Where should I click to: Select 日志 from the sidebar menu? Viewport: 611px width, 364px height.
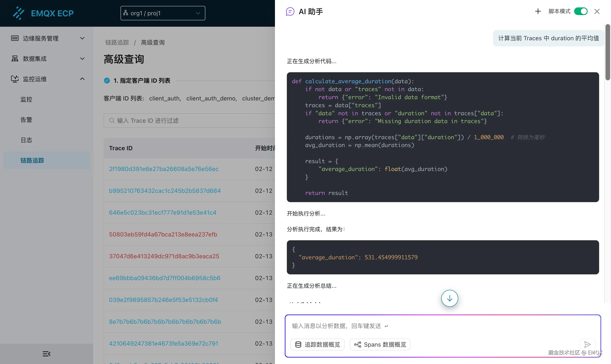click(x=26, y=140)
